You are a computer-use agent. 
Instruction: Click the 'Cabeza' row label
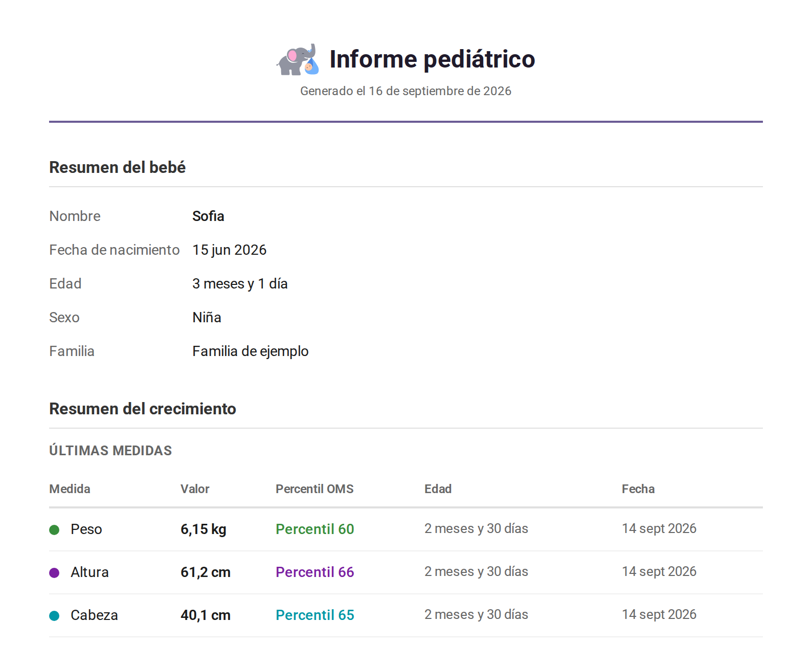(94, 615)
